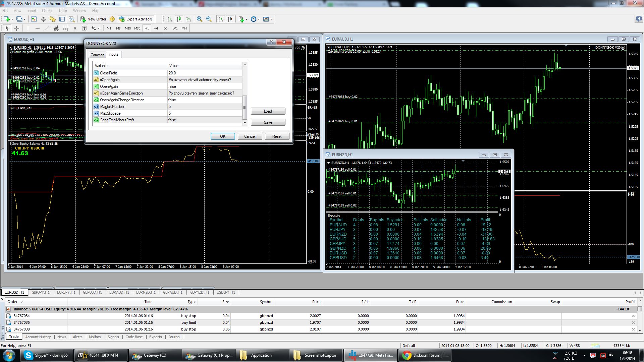Image resolution: width=644 pixels, height=362 pixels.
Task: Switch timeframe to H4
Action: (x=156, y=28)
